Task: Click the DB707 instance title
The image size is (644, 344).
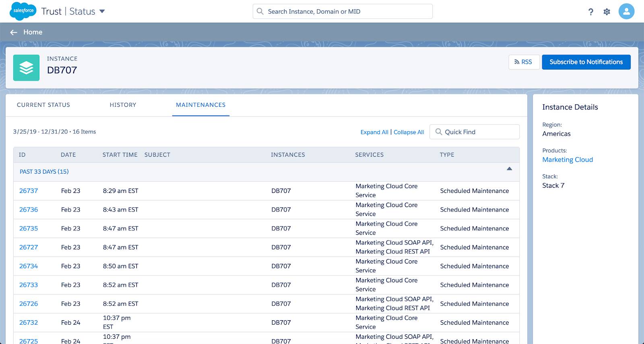Action: pyautogui.click(x=62, y=70)
